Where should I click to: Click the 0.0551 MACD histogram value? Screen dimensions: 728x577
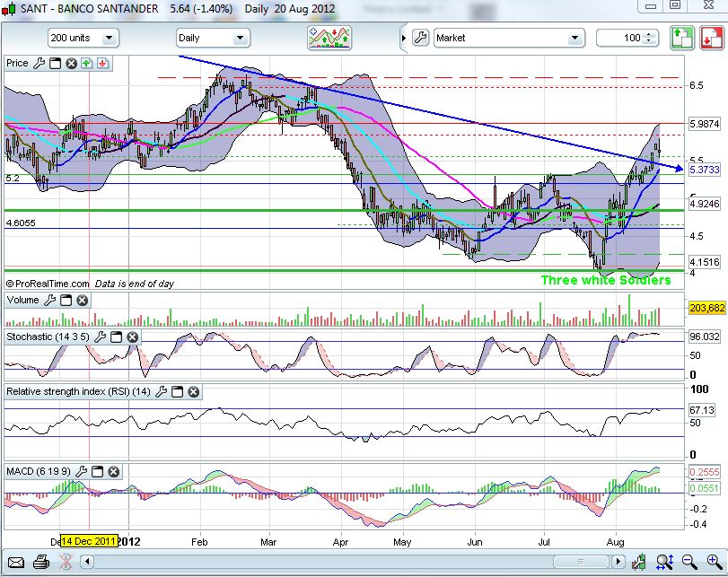(x=705, y=488)
